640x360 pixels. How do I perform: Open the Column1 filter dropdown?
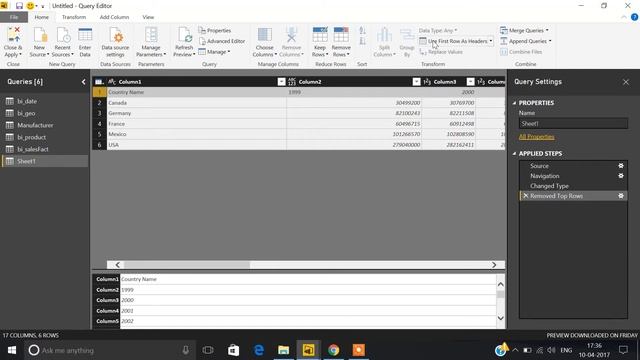281,82
